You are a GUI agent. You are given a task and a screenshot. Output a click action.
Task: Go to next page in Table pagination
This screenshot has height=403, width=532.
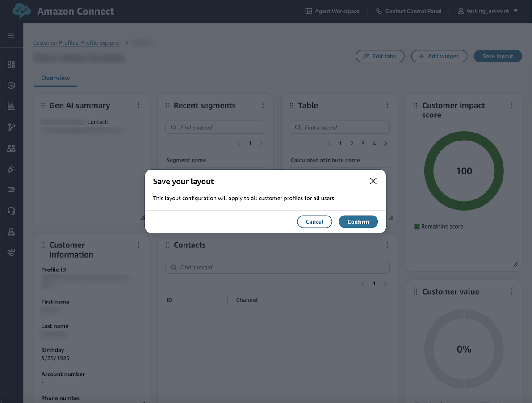pos(385,143)
